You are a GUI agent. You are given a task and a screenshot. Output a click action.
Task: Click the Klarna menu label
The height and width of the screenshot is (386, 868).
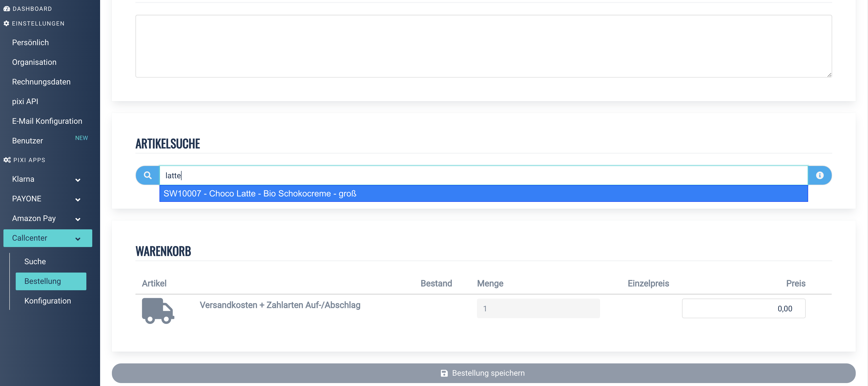point(23,179)
